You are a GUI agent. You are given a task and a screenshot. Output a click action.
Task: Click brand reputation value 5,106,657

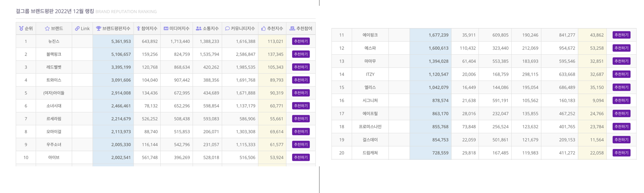[x=121, y=54]
